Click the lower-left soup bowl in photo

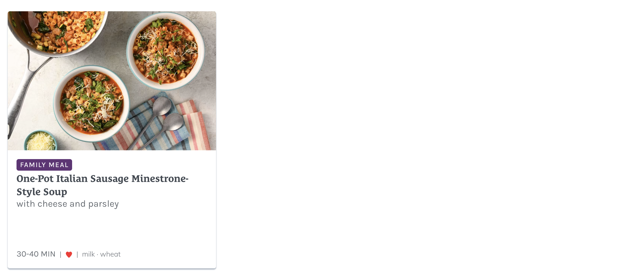click(92, 103)
